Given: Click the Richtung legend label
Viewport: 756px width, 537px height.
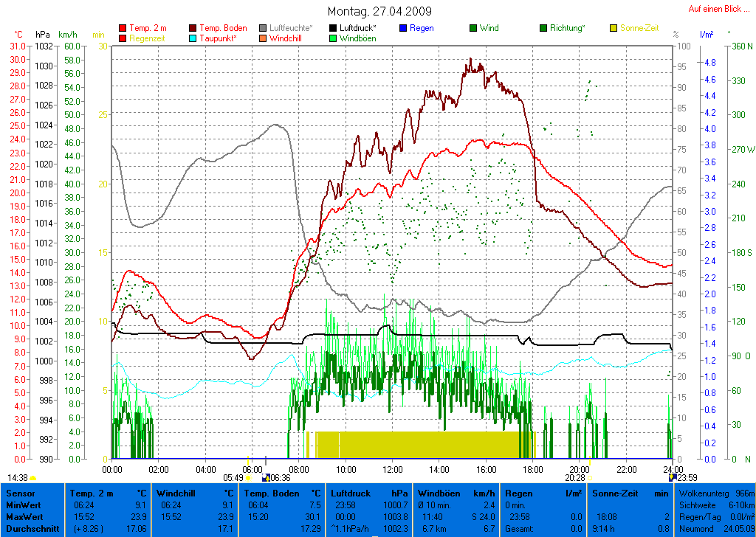Looking at the screenshot, I should (x=567, y=29).
